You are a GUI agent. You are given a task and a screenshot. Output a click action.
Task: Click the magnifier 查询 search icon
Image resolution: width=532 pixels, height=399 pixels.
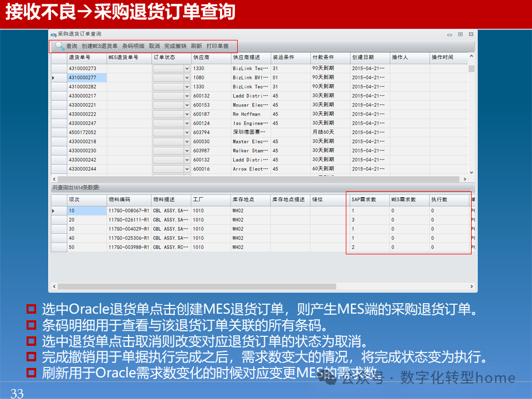[60, 46]
